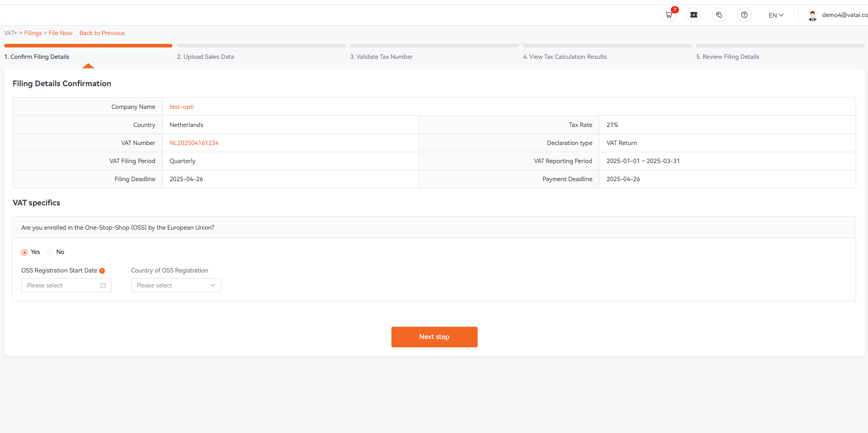
Task: Open the wrench tools icon
Action: pyautogui.click(x=719, y=15)
